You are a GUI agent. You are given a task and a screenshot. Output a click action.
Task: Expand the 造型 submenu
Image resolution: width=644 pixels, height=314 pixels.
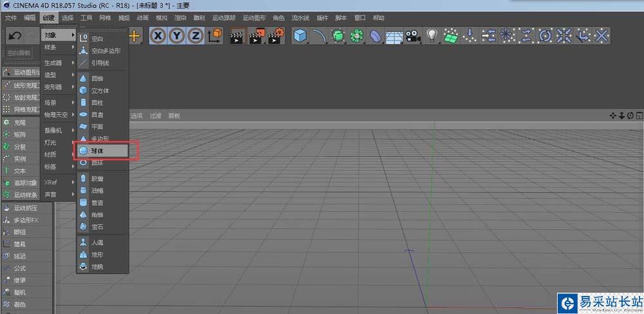coord(59,75)
